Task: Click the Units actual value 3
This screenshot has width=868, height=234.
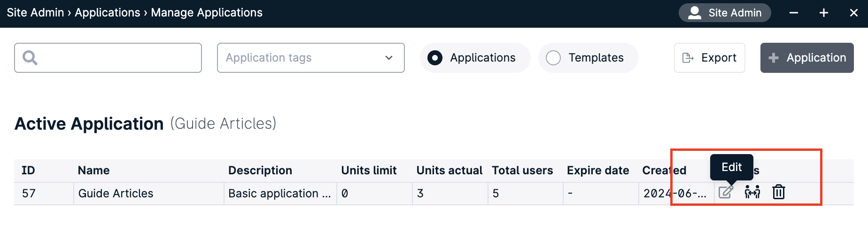Action: click(420, 194)
